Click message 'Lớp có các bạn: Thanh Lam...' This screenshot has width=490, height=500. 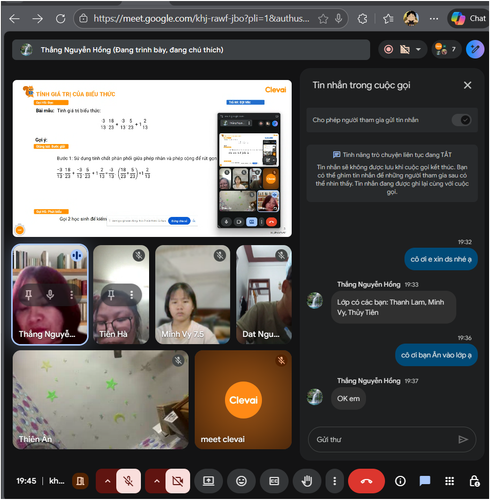393,307
